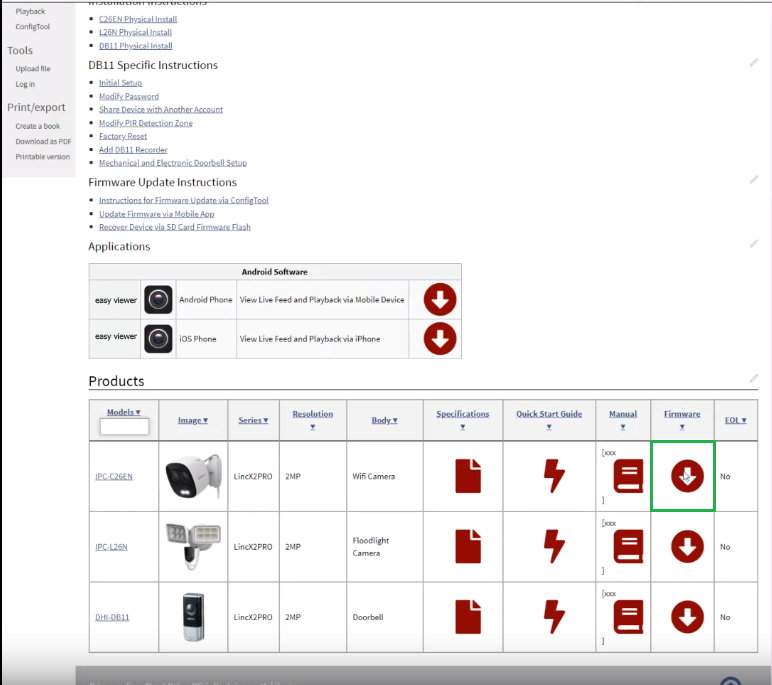Select Log in from sidebar
This screenshot has height=685, width=772.
(x=25, y=84)
